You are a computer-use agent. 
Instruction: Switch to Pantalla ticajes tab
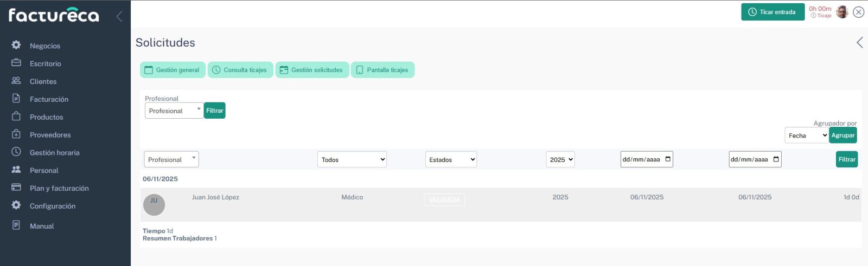[x=382, y=70]
